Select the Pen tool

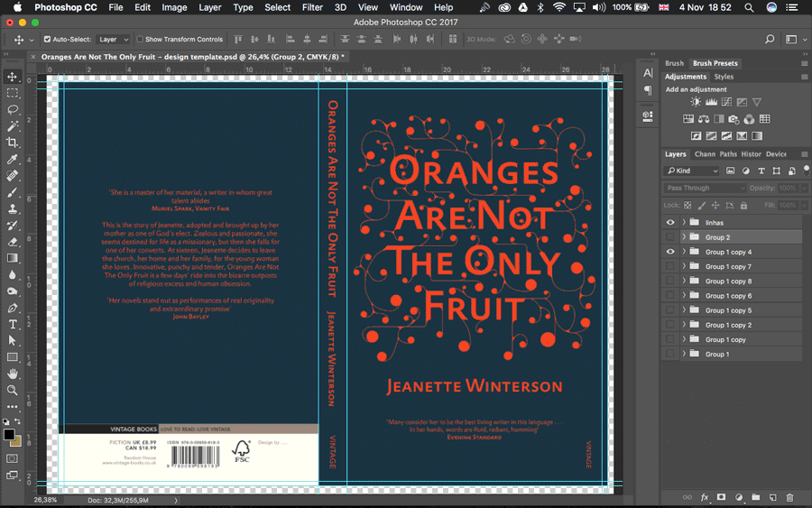13,308
